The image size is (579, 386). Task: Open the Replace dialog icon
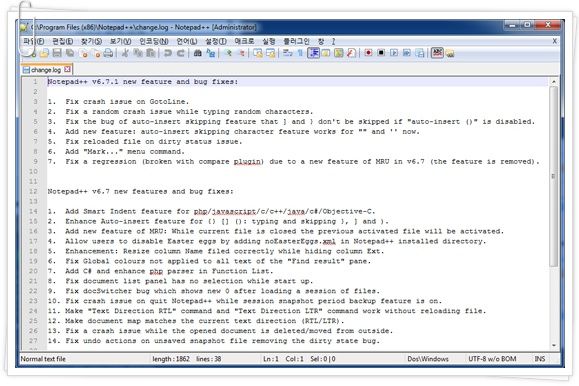point(210,53)
